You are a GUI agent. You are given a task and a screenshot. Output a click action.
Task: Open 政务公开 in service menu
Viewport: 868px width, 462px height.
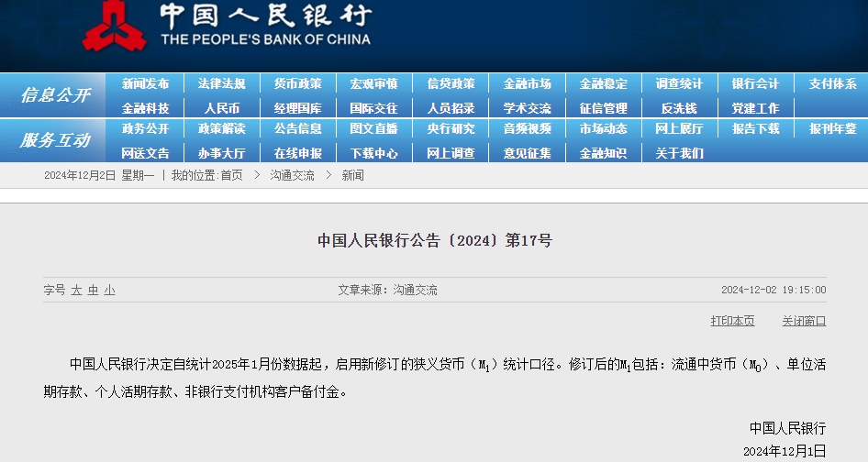pyautogui.click(x=145, y=129)
